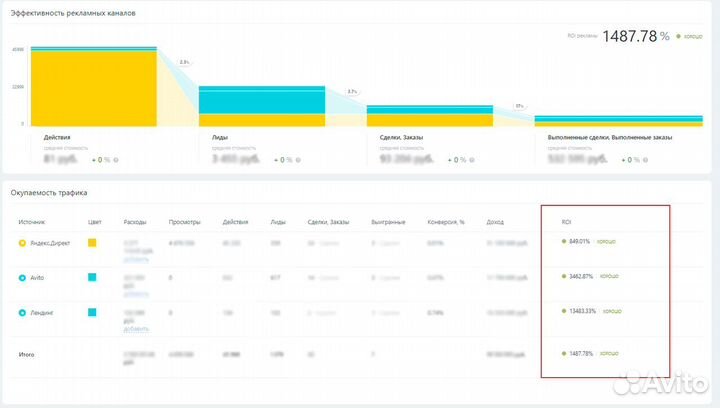Click the 2.3% conversion badge in funnel

pyautogui.click(x=184, y=62)
